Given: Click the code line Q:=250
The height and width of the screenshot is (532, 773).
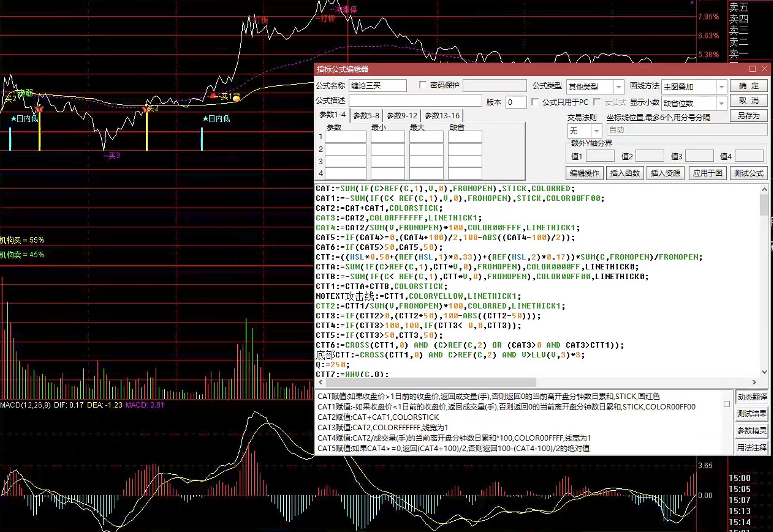Looking at the screenshot, I should (x=332, y=365).
